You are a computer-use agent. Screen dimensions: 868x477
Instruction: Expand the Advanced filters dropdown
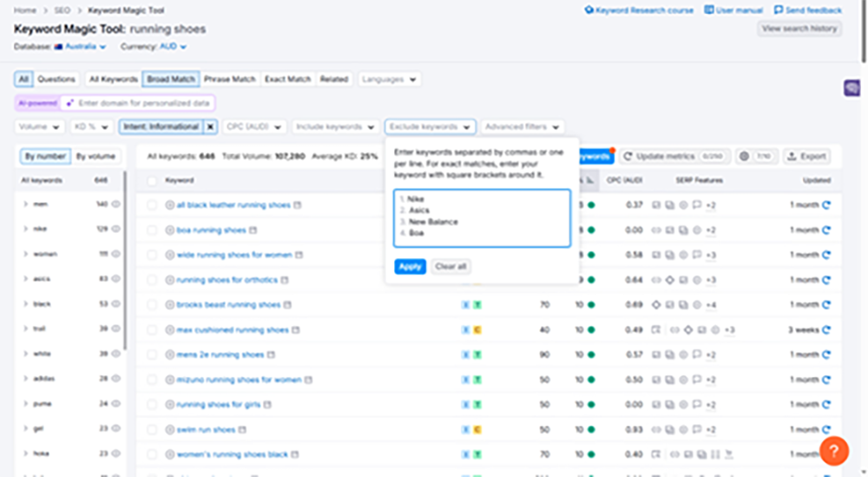(523, 127)
